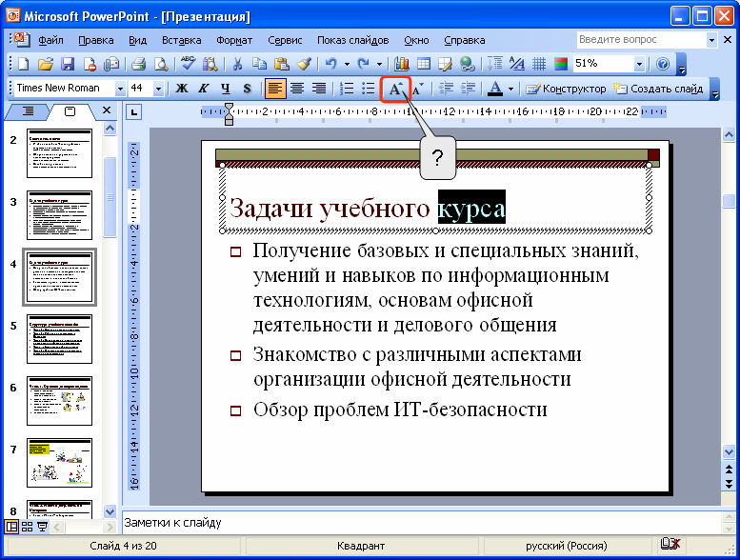This screenshot has width=740, height=560.
Task: Save the presentation with the floppy disk icon
Action: (x=68, y=64)
